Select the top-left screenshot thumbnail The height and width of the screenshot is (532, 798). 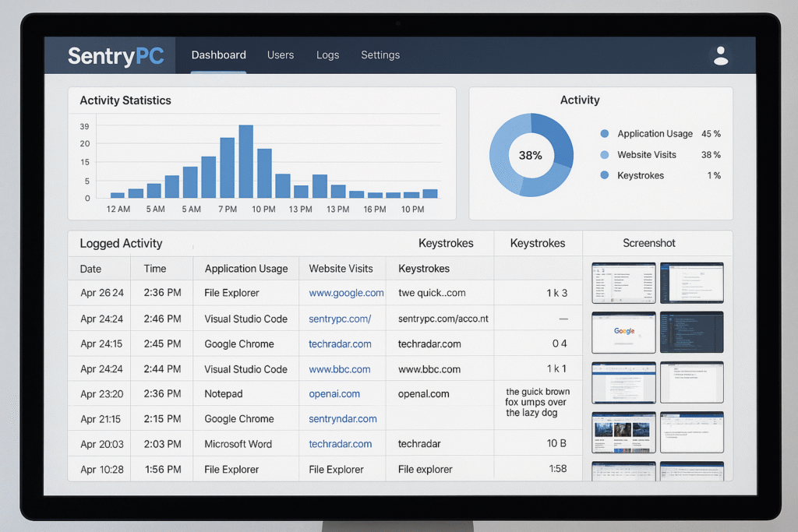(623, 282)
